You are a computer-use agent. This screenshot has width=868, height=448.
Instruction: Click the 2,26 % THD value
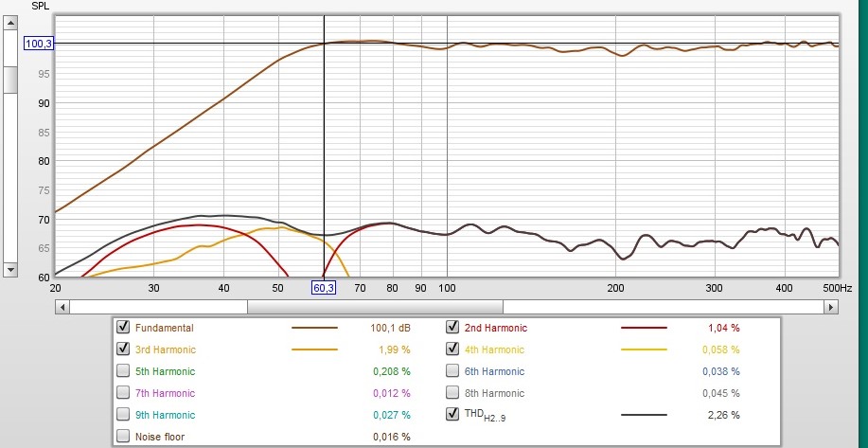tap(723, 415)
